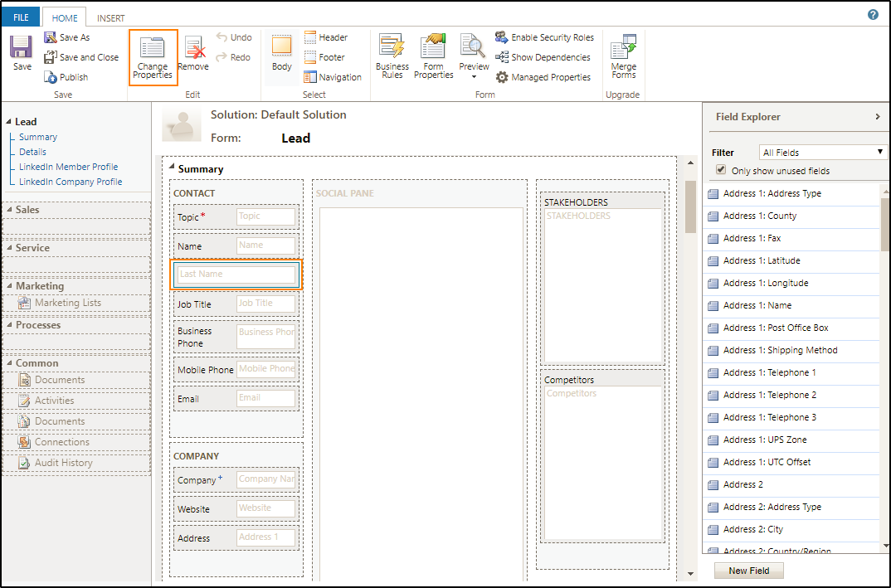
Task: Click the form canvas scroll-down arrow
Action: click(x=690, y=574)
